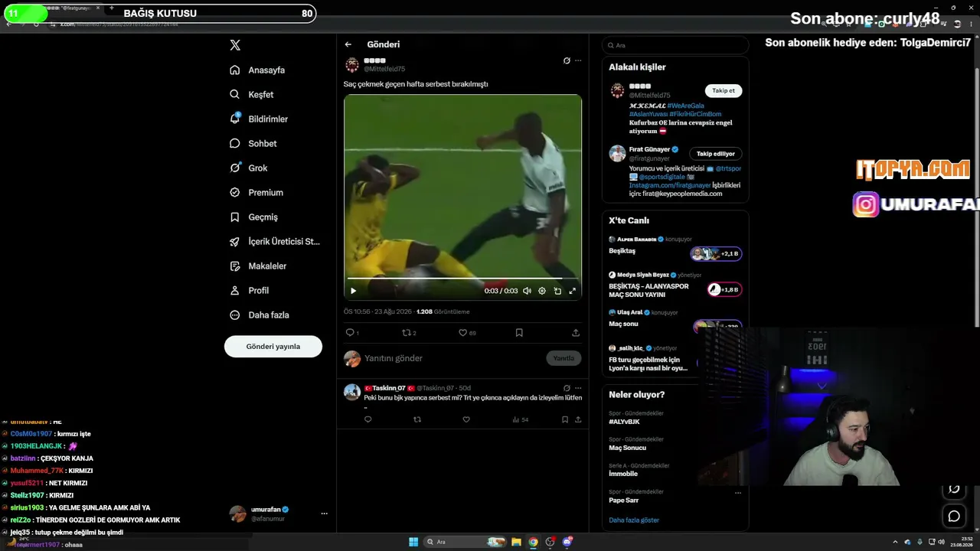Toggle picture-in-picture for the video

(557, 291)
